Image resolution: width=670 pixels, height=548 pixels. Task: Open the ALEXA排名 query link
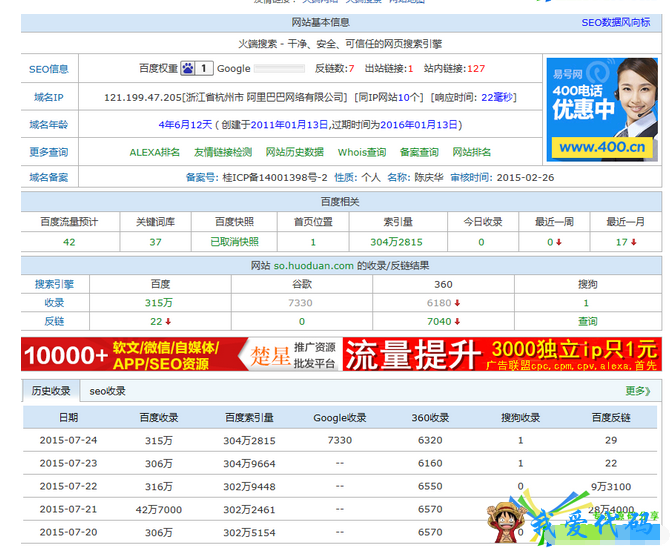[x=155, y=152]
